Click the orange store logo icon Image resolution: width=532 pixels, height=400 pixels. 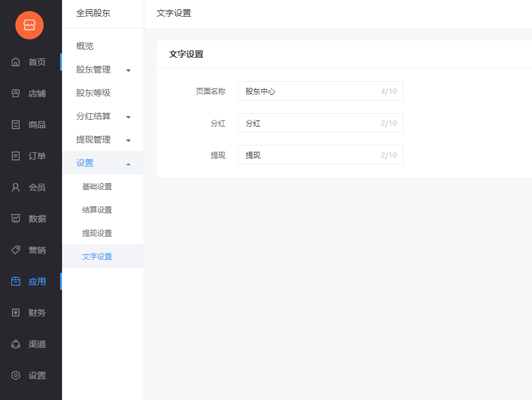[29, 25]
